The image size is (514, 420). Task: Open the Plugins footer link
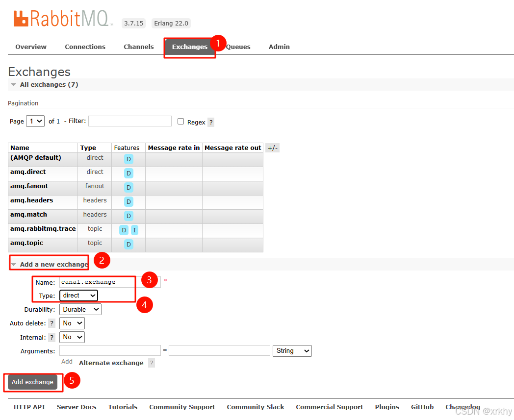coord(387,407)
